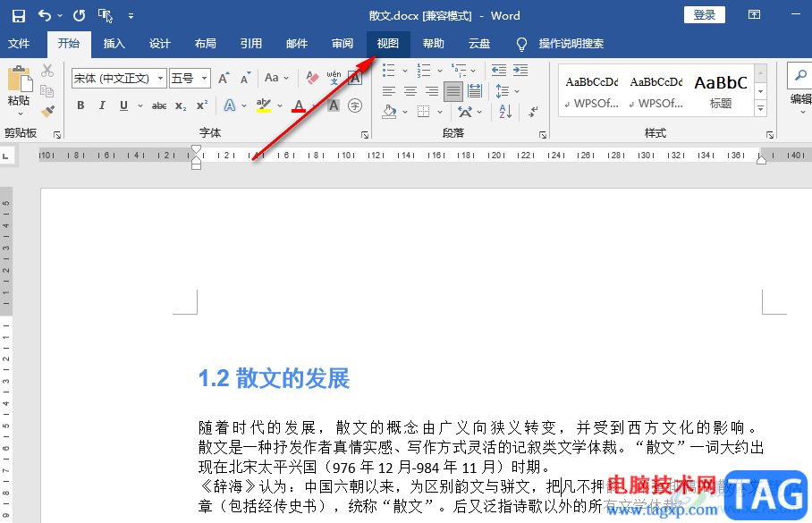Click the 登录 sign-in button
This screenshot has height=523, width=812.
pos(705,15)
